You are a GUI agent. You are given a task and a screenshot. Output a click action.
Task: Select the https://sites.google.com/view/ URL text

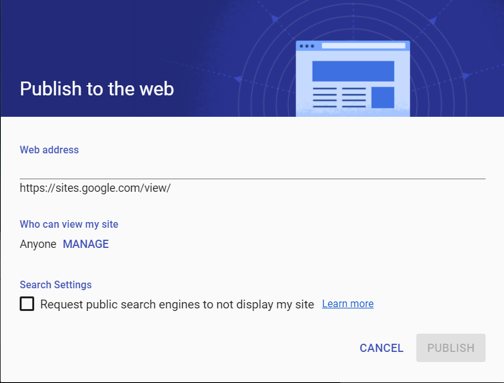pyautogui.click(x=95, y=188)
